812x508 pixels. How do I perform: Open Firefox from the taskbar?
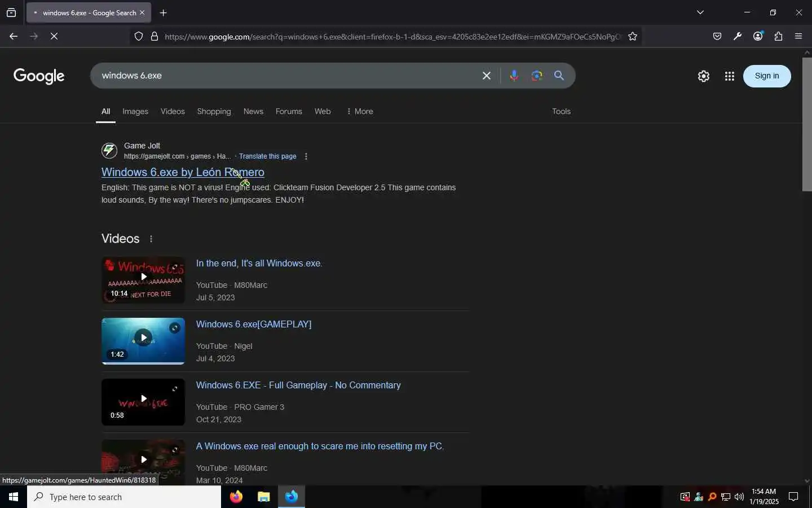click(x=236, y=497)
